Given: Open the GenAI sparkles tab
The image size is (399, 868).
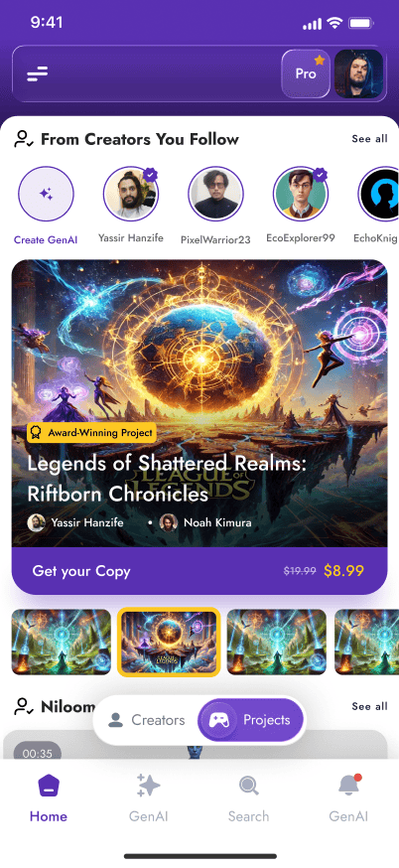Looking at the screenshot, I should pos(148,785).
